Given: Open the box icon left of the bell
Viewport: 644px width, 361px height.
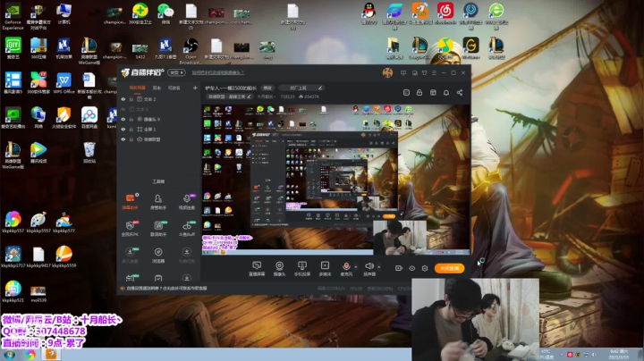Looking at the screenshot, I should [433, 93].
